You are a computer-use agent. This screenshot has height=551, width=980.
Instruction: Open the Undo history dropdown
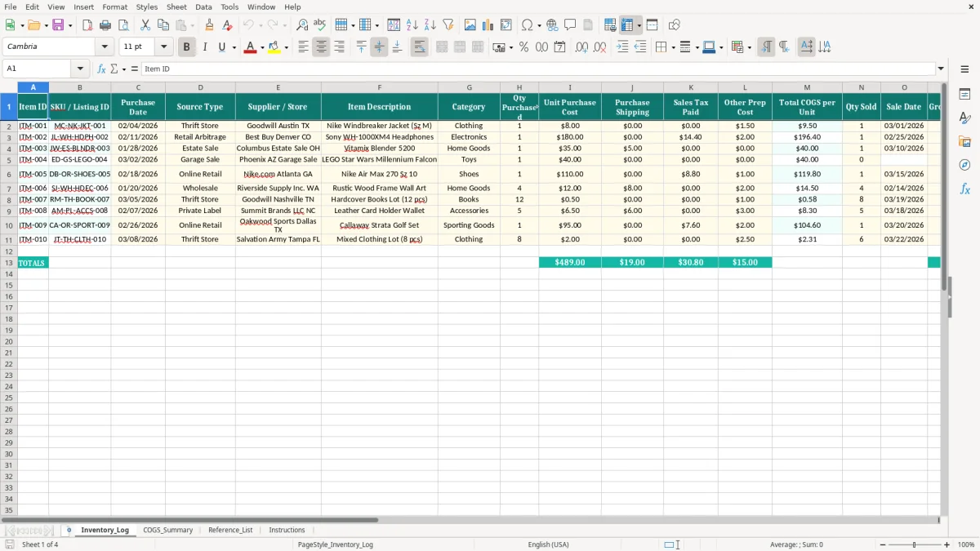[260, 25]
